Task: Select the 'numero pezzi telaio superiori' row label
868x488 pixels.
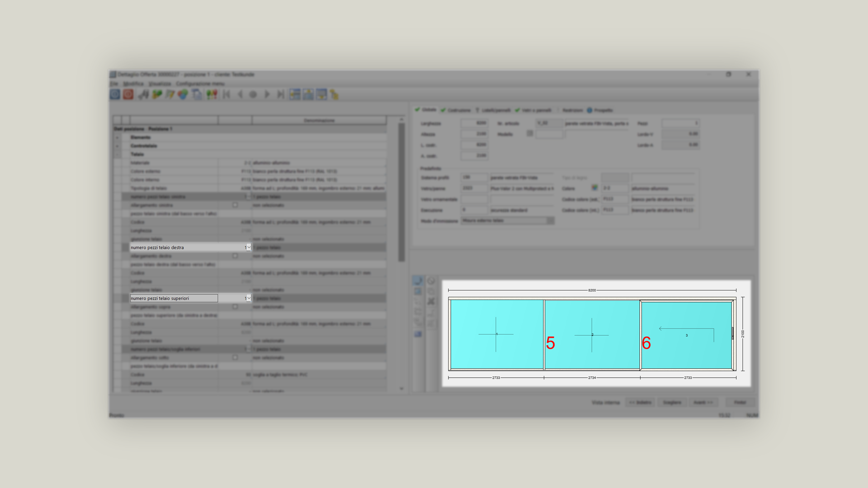Action: pyautogui.click(x=174, y=298)
